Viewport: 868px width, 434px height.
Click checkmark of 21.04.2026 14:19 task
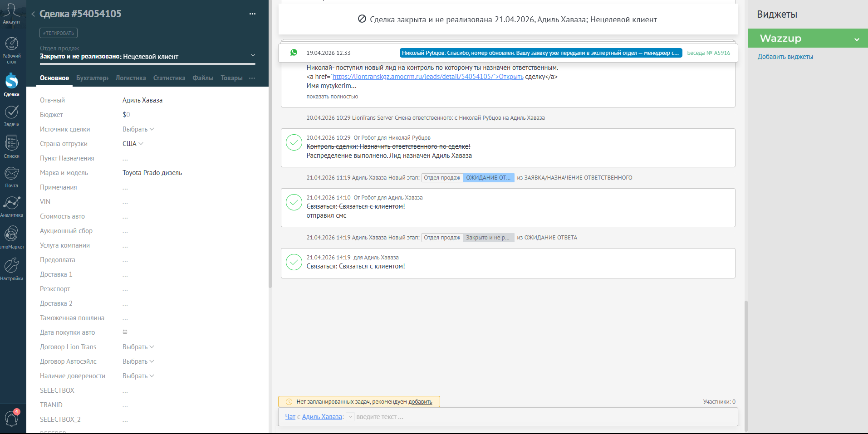tap(294, 262)
